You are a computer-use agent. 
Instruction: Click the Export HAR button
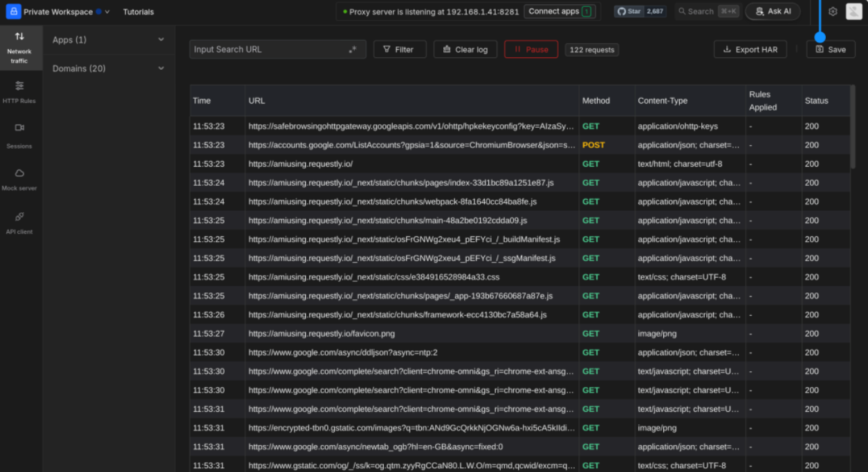(x=750, y=49)
